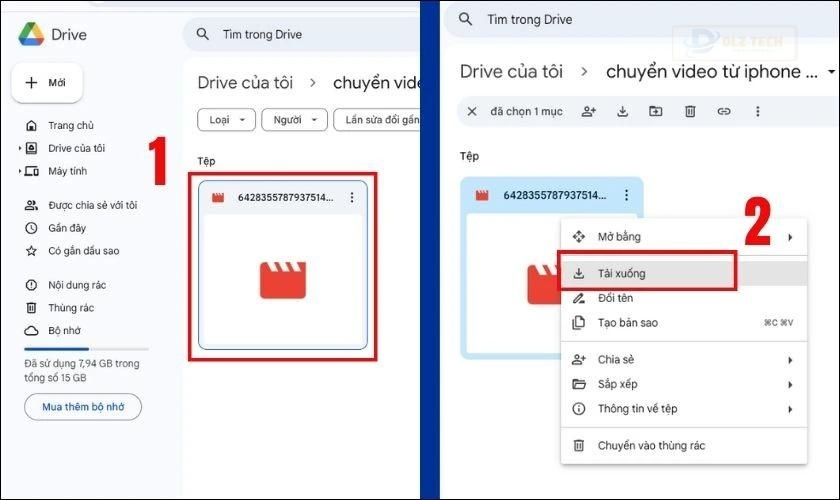Open the Người filter dropdown
The image size is (840, 500).
[x=295, y=120]
